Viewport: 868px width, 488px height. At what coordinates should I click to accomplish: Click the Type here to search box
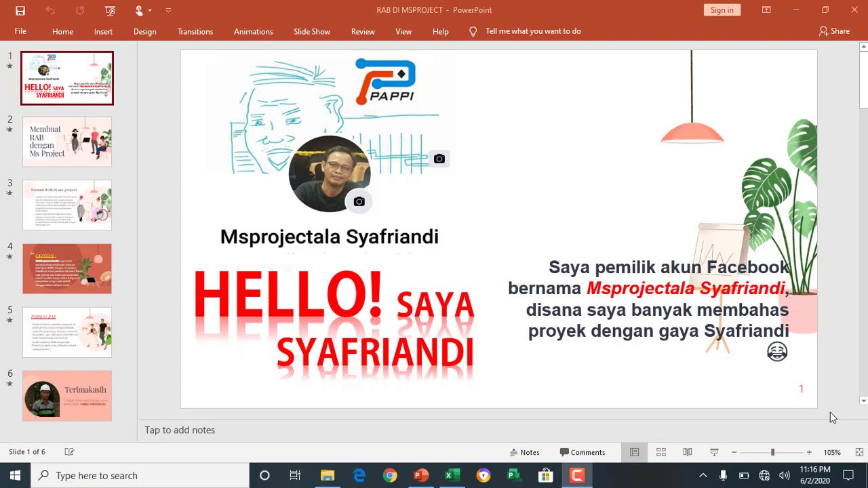[140, 475]
